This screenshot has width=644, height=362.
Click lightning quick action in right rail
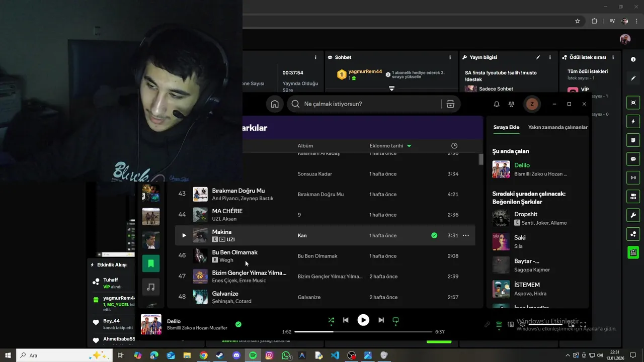point(633,121)
